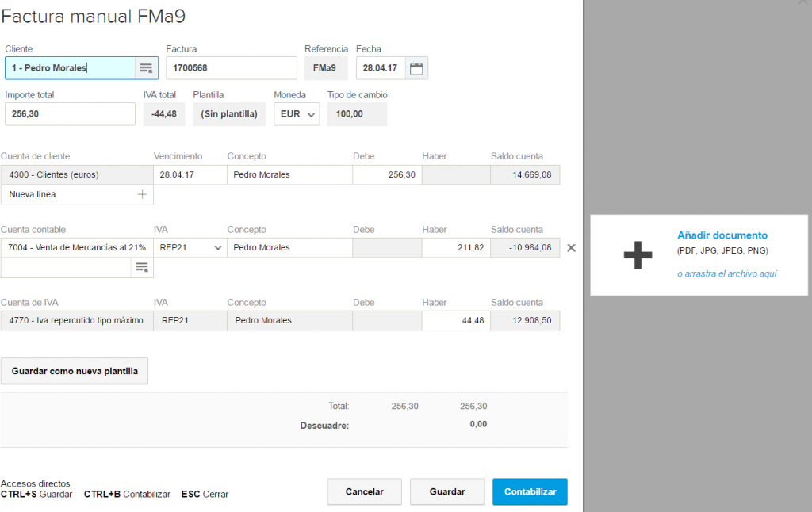Focus the Importe total field
Viewport: 812px width, 512px height.
tap(70, 114)
